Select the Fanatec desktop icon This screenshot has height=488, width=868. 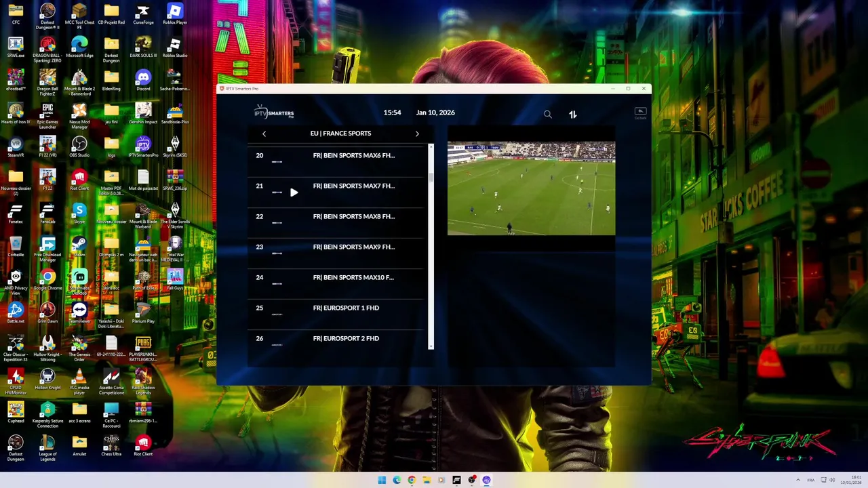click(x=16, y=213)
